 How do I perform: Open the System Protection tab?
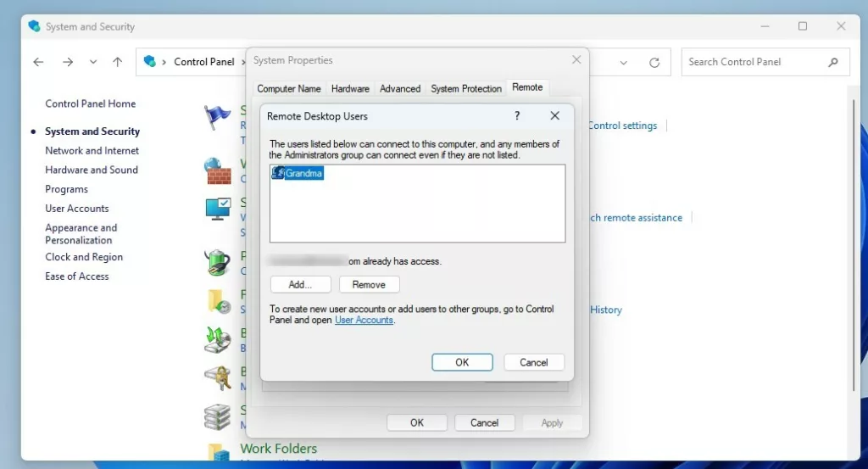coord(466,88)
